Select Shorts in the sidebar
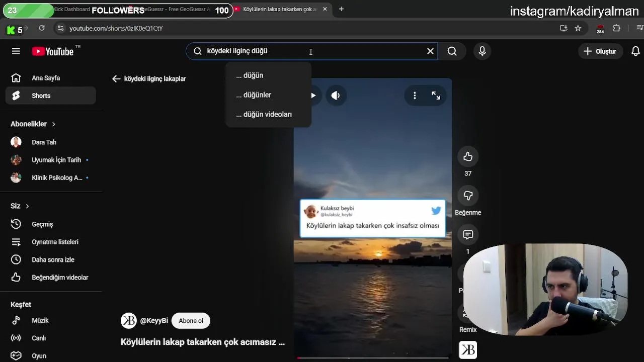The height and width of the screenshot is (362, 644). coord(51,96)
